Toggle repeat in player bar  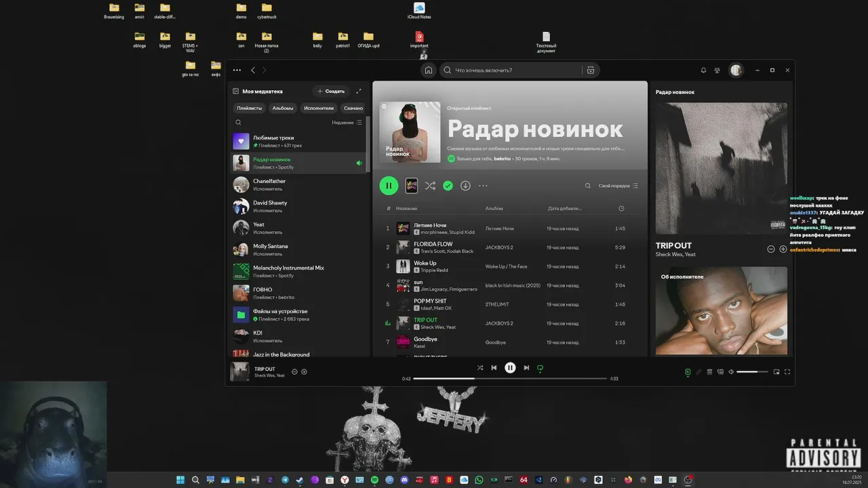pos(540,367)
